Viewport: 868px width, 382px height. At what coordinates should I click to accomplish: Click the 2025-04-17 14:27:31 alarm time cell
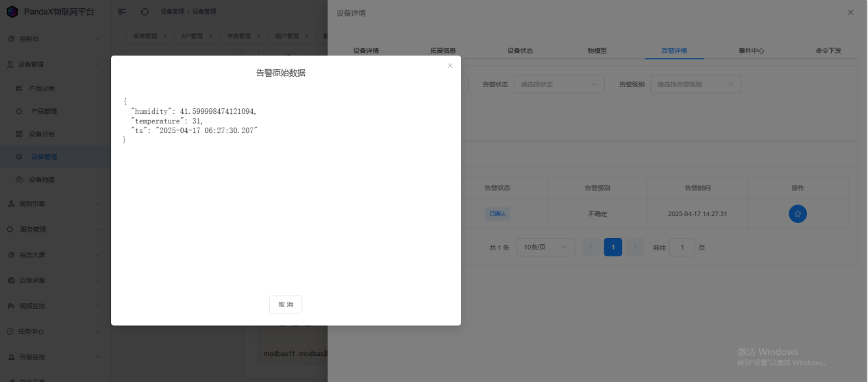click(x=697, y=214)
